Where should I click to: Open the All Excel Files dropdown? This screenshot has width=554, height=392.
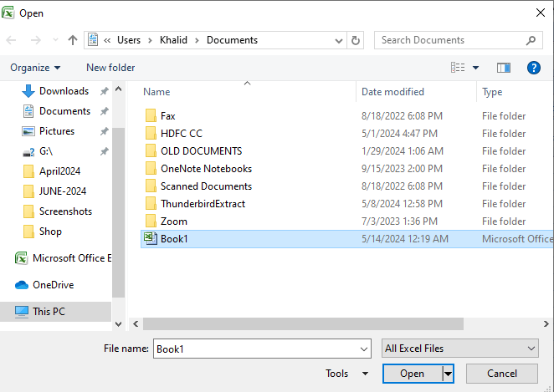459,349
